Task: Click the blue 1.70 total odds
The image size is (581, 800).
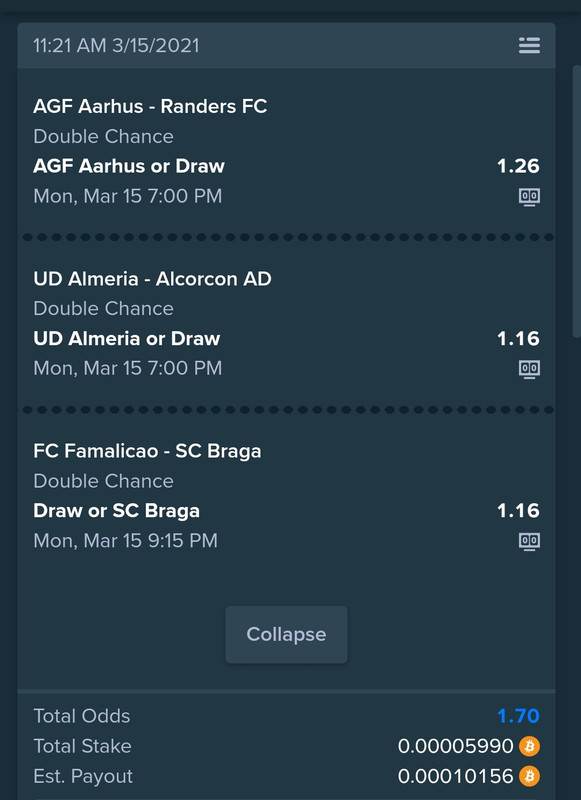Action: click(518, 716)
